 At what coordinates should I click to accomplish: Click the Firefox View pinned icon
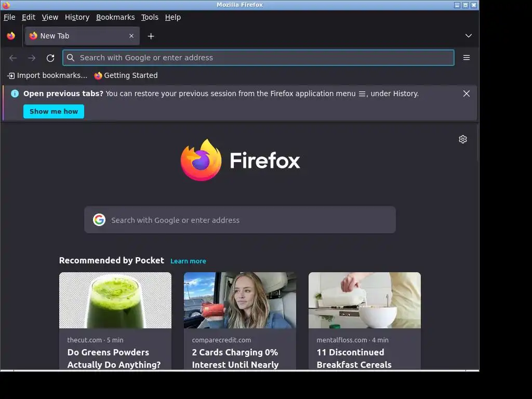point(11,36)
